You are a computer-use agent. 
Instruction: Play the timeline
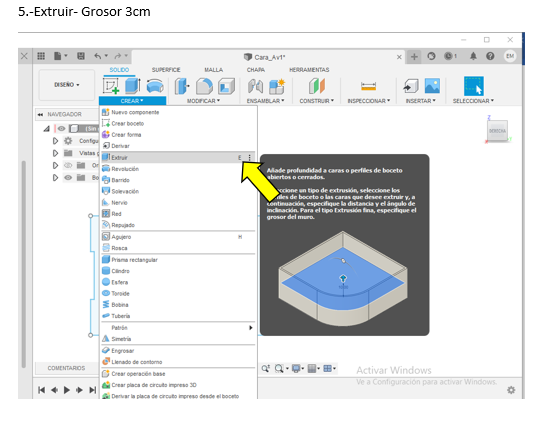(66, 390)
